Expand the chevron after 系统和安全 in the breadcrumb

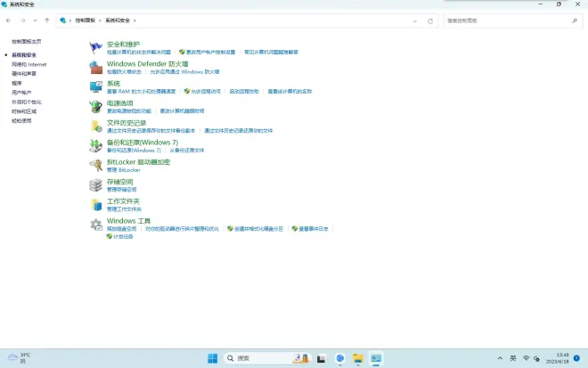click(135, 20)
